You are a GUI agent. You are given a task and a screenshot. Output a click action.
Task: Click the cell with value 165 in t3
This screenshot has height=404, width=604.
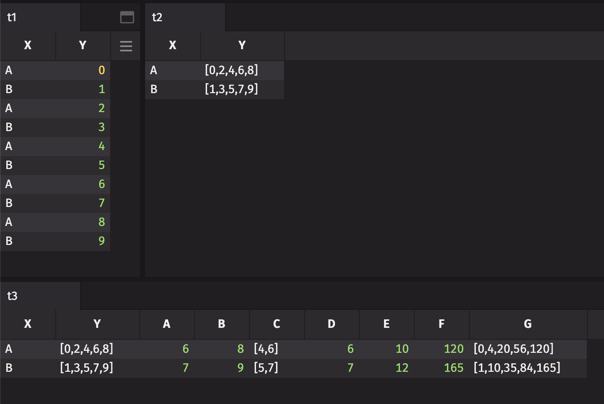coord(441,367)
